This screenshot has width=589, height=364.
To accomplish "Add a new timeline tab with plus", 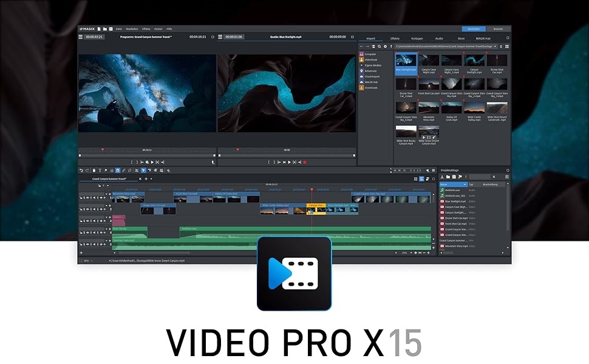I will 146,179.
